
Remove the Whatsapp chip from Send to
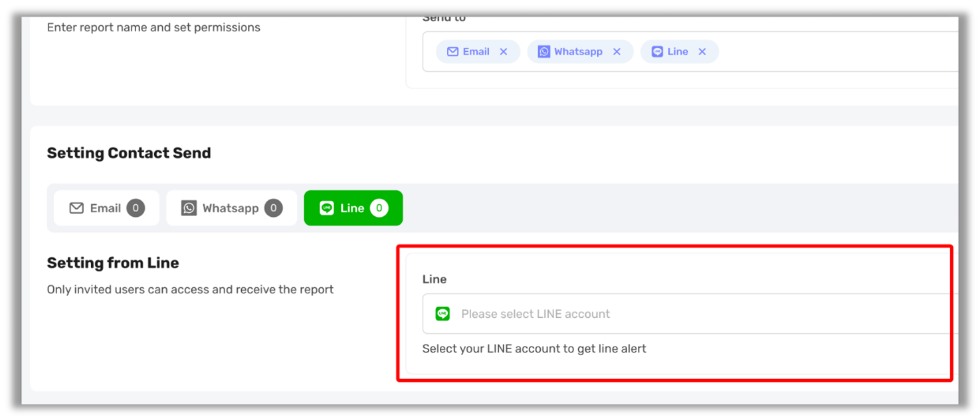tap(617, 52)
